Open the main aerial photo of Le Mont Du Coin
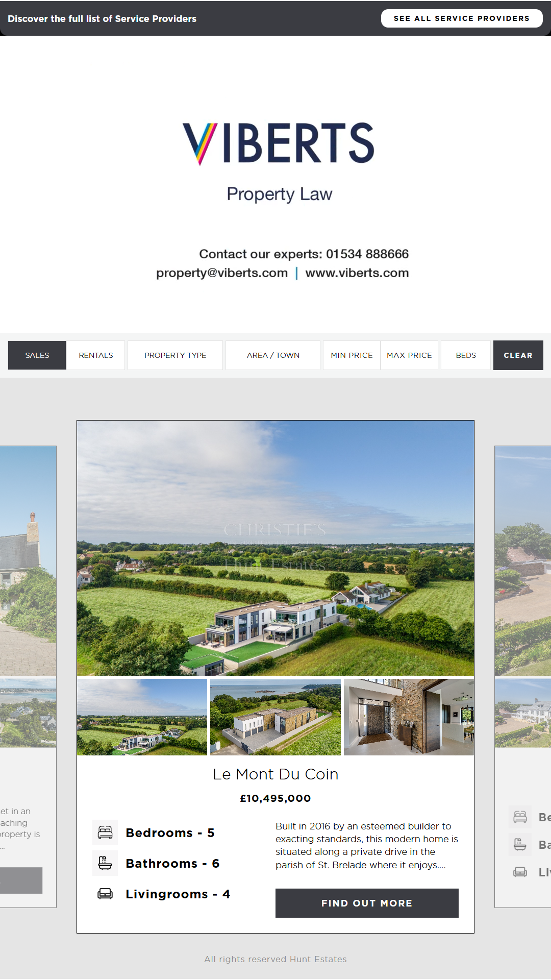The width and height of the screenshot is (551, 980). coord(275,548)
